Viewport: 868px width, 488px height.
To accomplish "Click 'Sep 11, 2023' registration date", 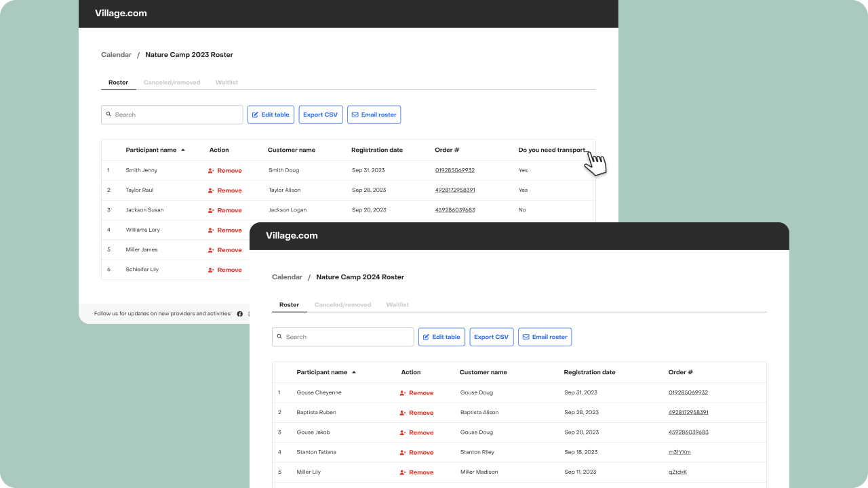I will click(581, 472).
